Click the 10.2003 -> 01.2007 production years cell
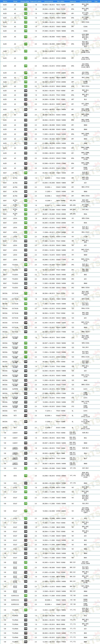Viewport: 100px width, 644px height. pos(49,610)
